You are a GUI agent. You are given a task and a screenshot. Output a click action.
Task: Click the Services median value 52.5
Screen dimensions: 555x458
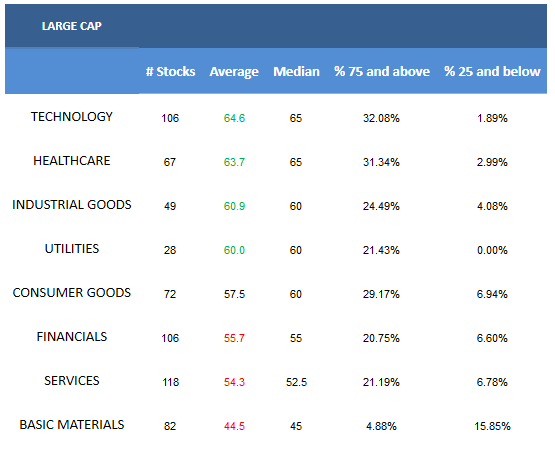tap(296, 382)
